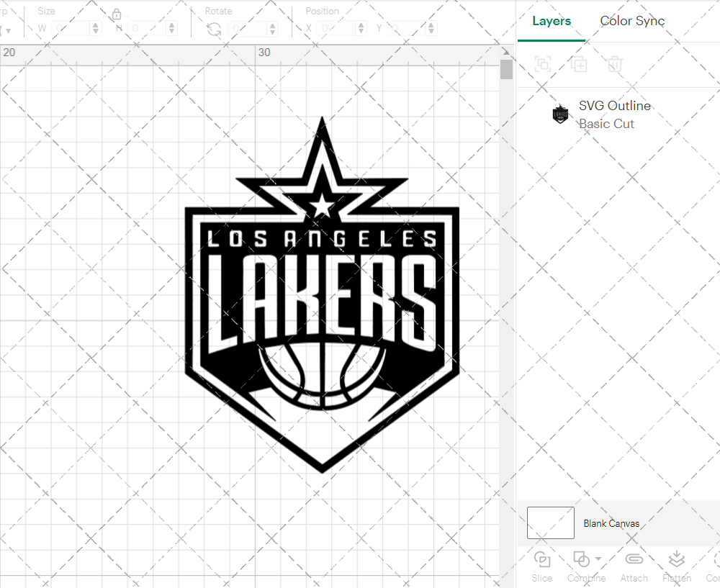Click the group selection icon above the layers
Screen dimensions: 720x588
[542, 64]
